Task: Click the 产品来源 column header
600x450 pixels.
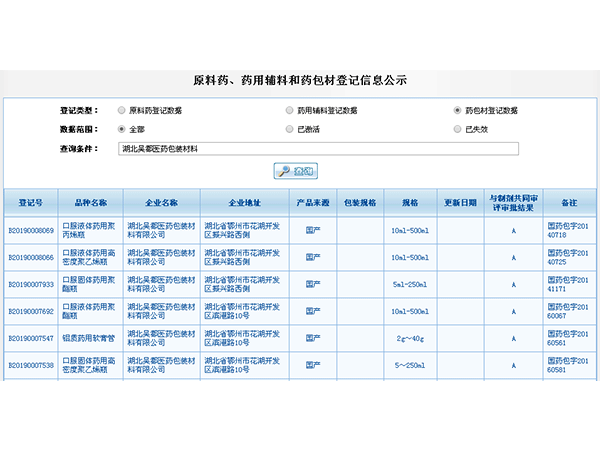Action: pos(312,202)
